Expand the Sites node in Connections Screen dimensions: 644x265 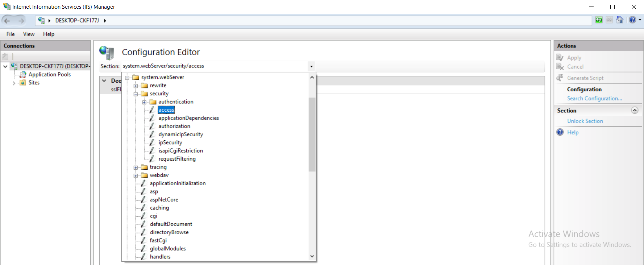coord(14,83)
